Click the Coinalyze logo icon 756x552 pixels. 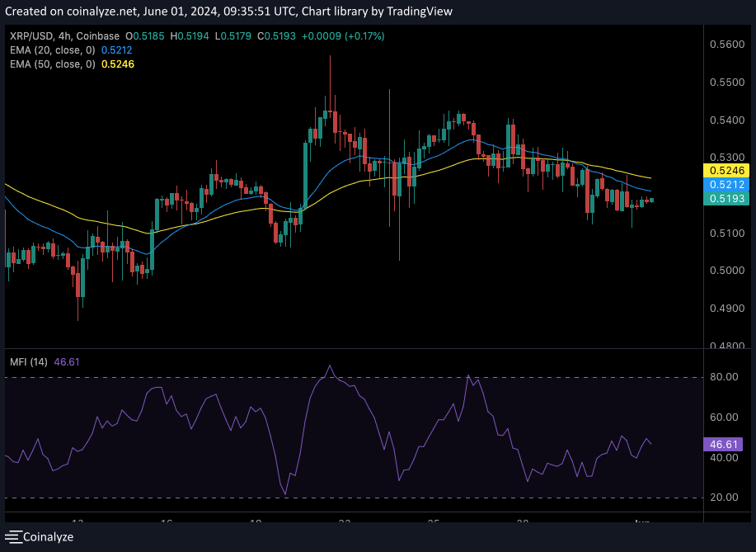pyautogui.click(x=13, y=537)
